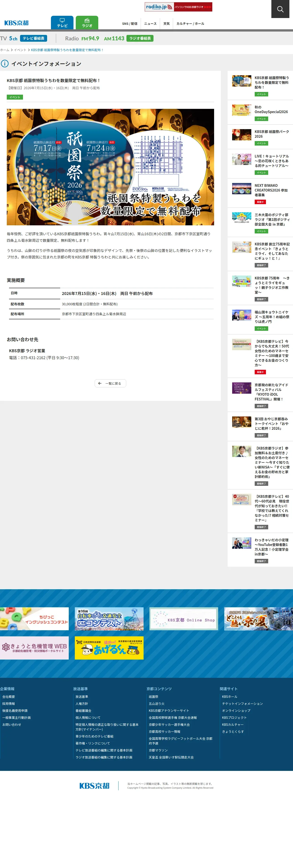This screenshot has height=868, width=293.
Task: Click the あげるくん campaign banner
Action: tap(109, 648)
